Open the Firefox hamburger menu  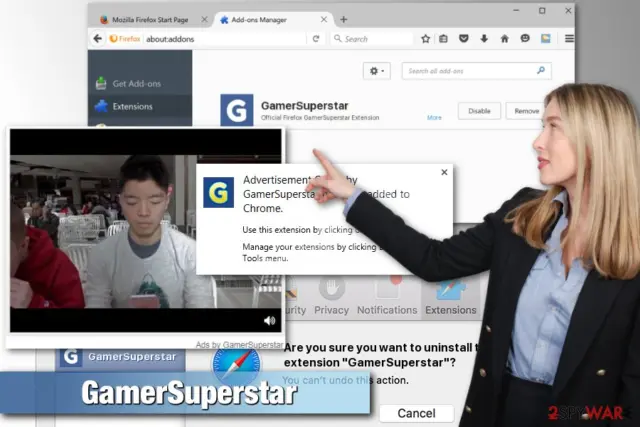[569, 39]
